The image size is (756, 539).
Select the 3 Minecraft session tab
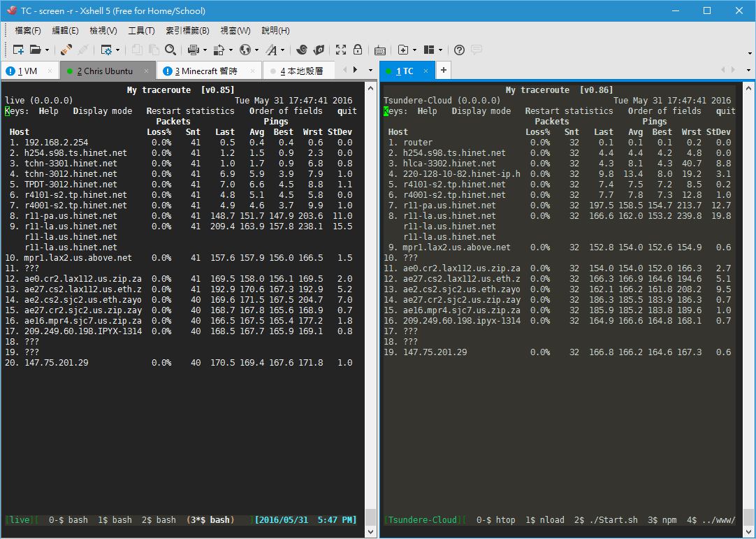click(206, 71)
